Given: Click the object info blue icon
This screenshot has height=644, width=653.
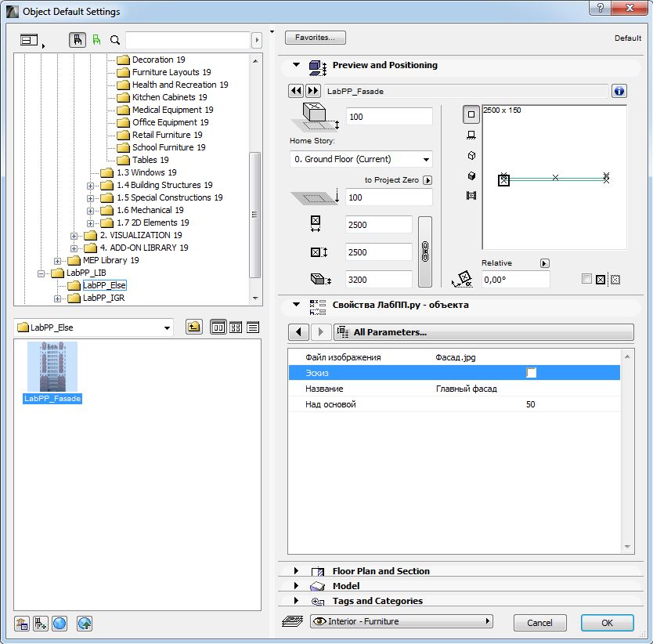Looking at the screenshot, I should coord(619,91).
